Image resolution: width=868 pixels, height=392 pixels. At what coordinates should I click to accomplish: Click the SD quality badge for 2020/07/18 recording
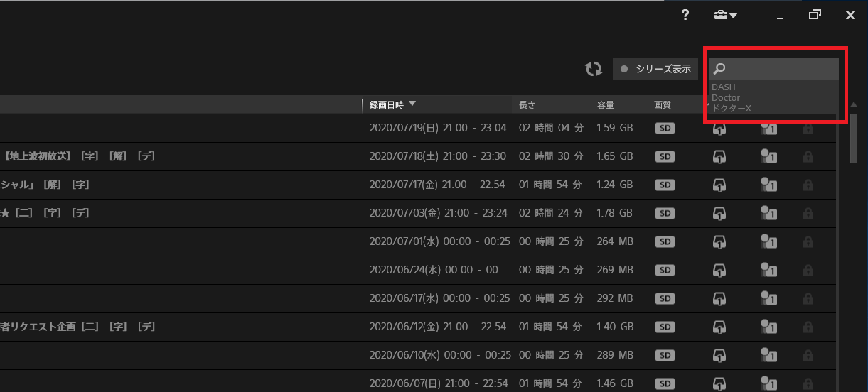[664, 156]
